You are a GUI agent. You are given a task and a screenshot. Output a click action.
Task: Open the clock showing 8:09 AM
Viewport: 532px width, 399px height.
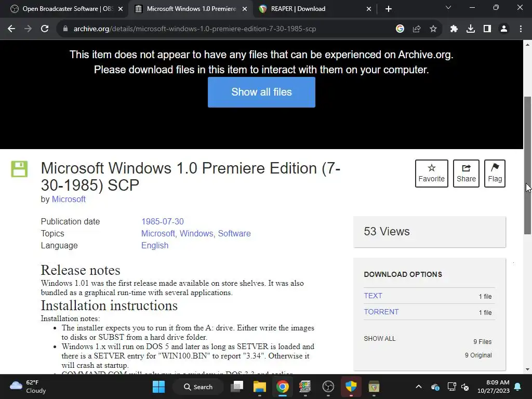[494, 387]
